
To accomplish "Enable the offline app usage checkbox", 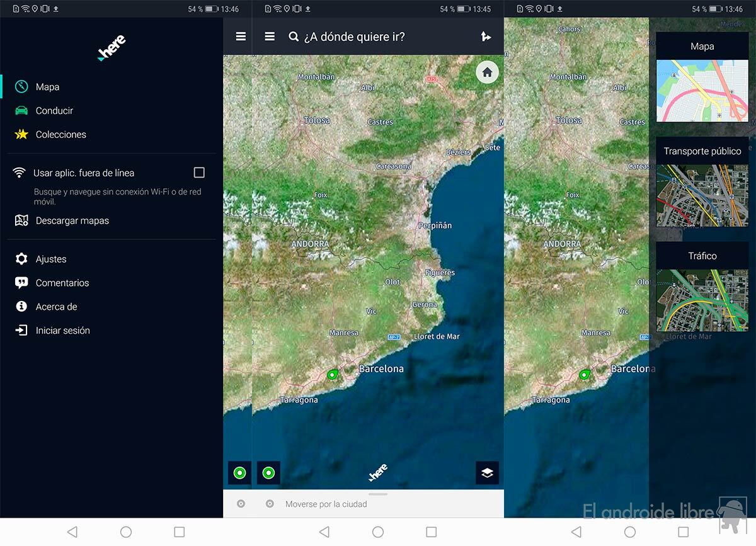I will pyautogui.click(x=199, y=173).
